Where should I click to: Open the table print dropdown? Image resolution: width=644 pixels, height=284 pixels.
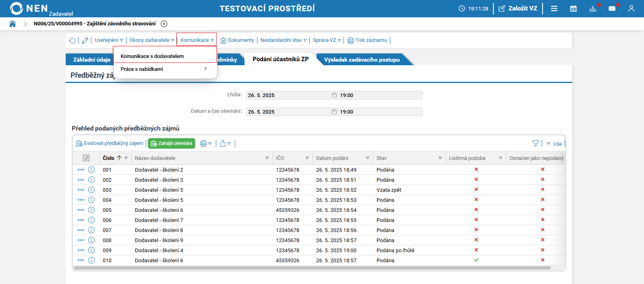(x=206, y=143)
